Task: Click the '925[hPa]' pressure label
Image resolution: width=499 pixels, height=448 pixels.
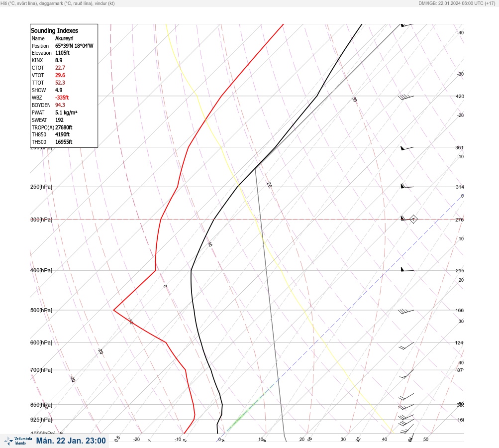Action: click(41, 420)
